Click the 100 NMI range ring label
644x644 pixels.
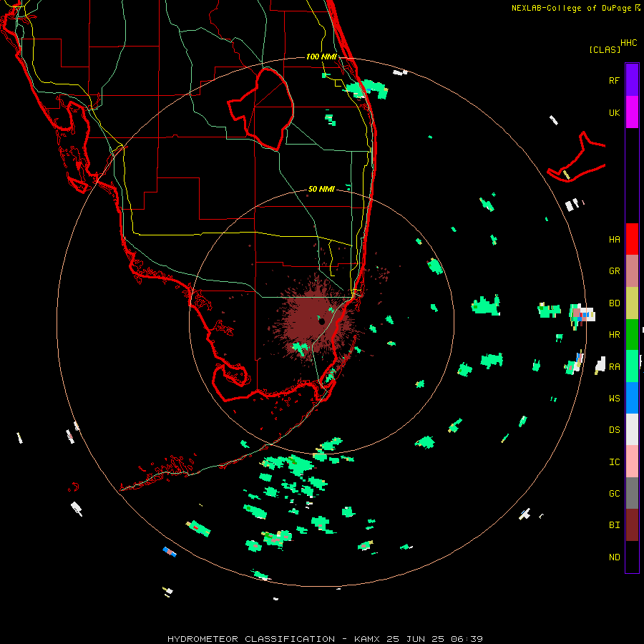point(321,57)
